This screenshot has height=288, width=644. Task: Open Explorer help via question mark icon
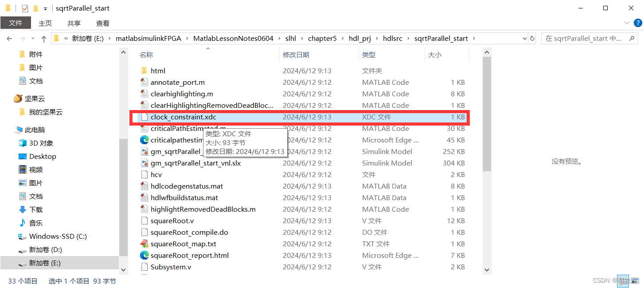tap(637, 23)
